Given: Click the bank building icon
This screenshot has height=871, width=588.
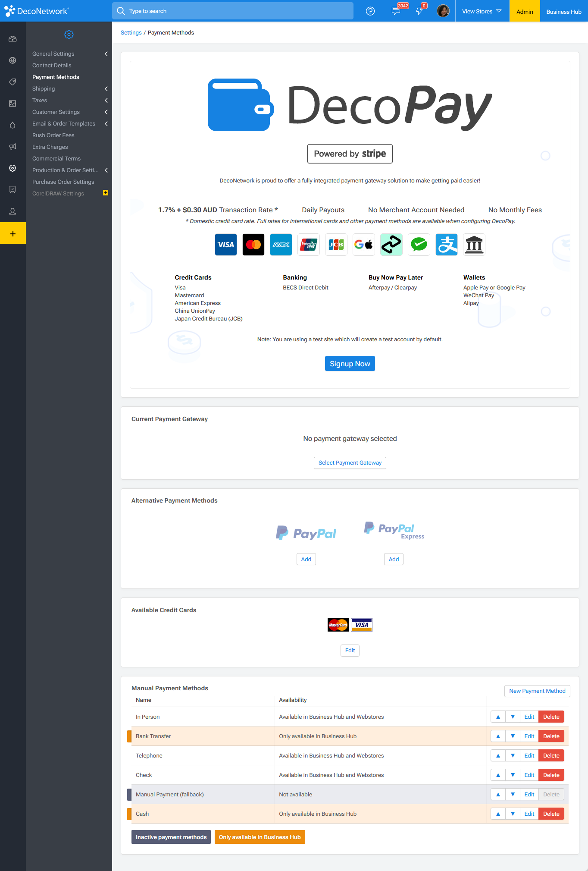Looking at the screenshot, I should (474, 245).
